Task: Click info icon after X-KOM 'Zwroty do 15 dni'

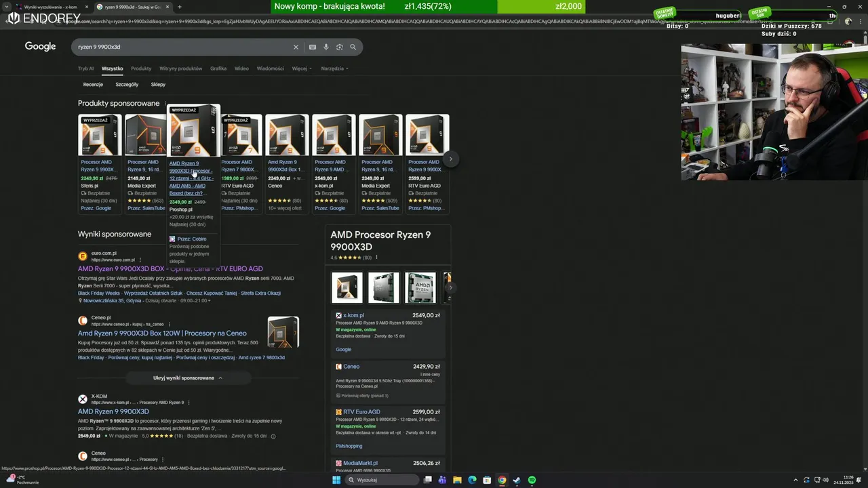Action: pyautogui.click(x=273, y=436)
